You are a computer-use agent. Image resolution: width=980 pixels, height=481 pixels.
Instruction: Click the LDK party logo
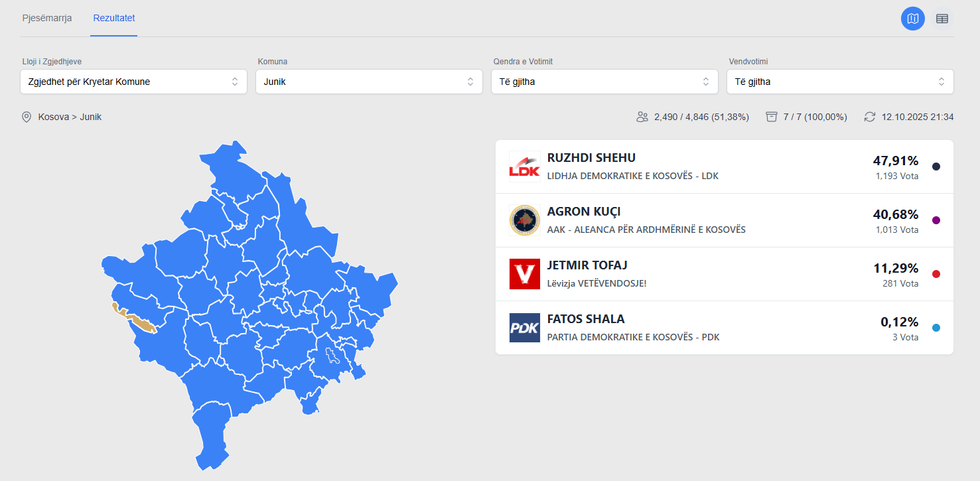coord(524,166)
